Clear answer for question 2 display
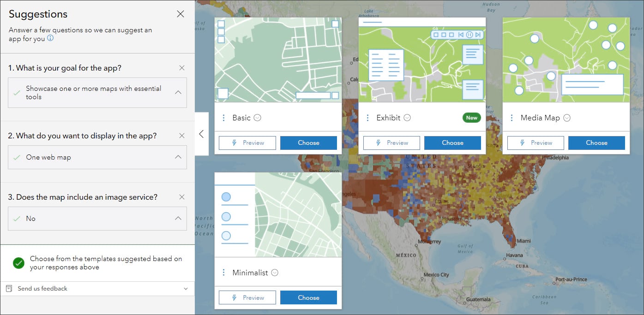 coord(182,136)
